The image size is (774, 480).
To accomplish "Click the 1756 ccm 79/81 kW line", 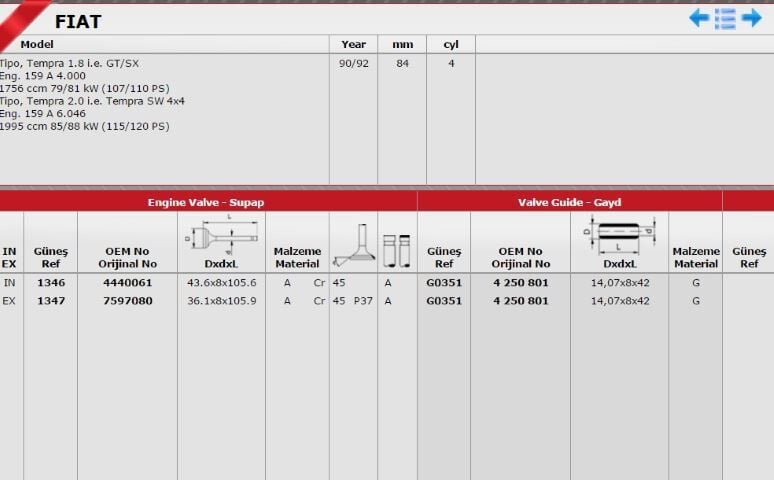I will coord(84,88).
